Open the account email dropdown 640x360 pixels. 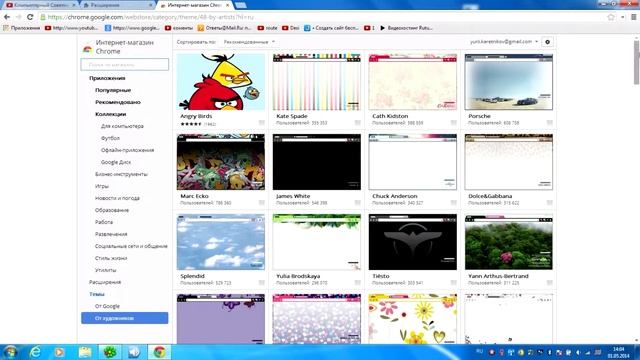pyautogui.click(x=504, y=42)
